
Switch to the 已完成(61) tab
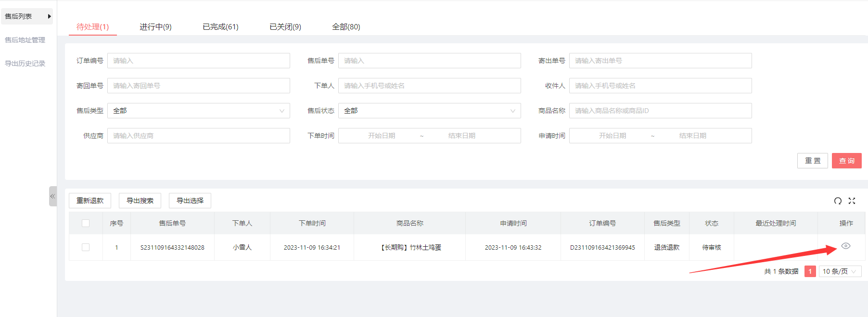220,27
